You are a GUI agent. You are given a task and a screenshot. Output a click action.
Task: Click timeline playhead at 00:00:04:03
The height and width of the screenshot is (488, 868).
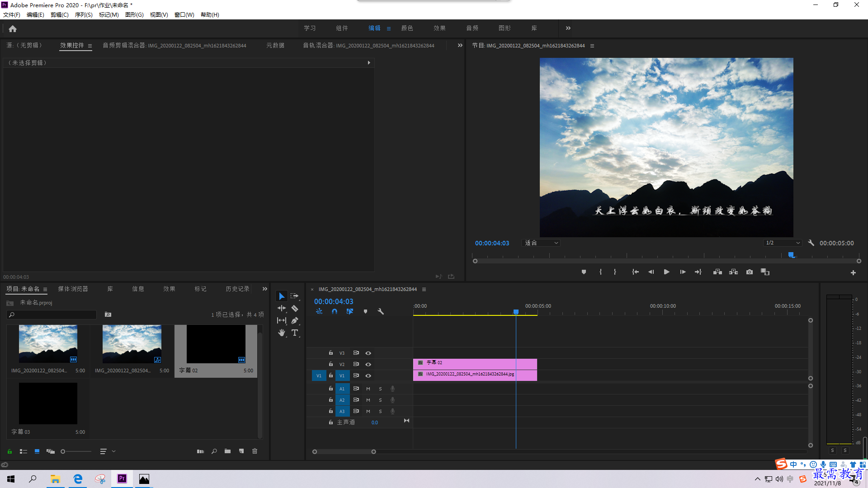coord(516,312)
